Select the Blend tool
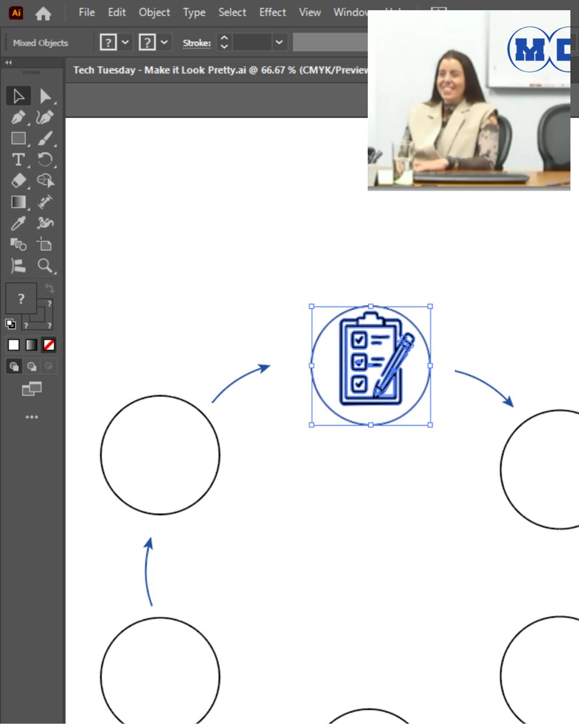 pyautogui.click(x=18, y=244)
